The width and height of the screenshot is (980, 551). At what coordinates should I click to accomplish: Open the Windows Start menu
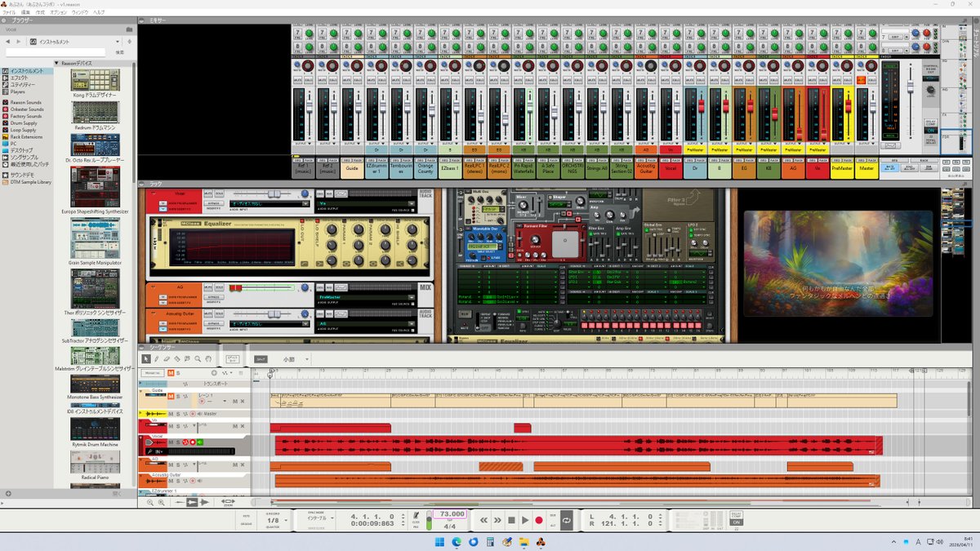coord(439,542)
